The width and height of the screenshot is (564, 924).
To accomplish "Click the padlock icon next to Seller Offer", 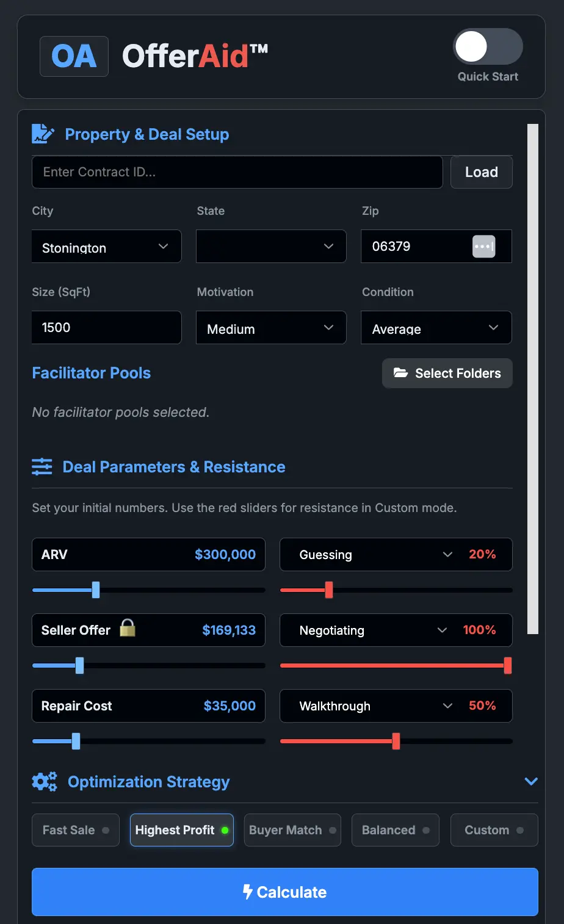I will (x=127, y=629).
